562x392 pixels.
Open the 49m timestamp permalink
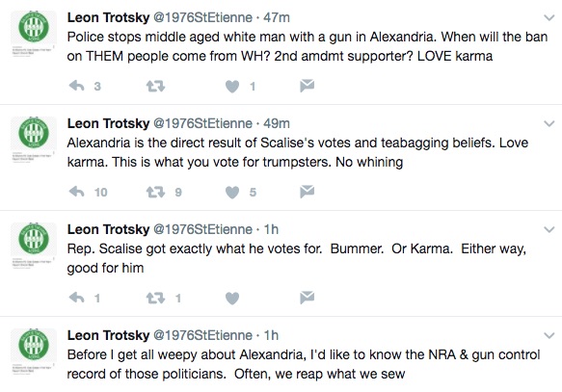[x=277, y=123]
